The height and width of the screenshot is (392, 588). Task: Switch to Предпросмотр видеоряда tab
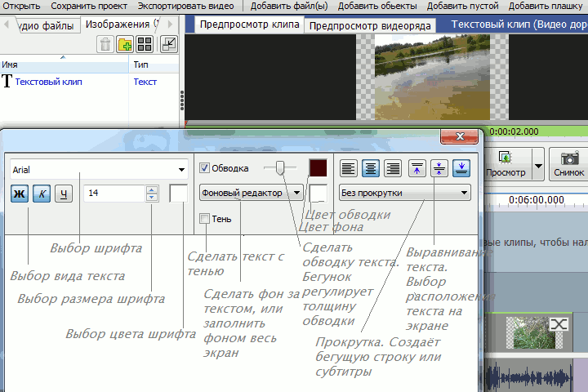tap(370, 25)
